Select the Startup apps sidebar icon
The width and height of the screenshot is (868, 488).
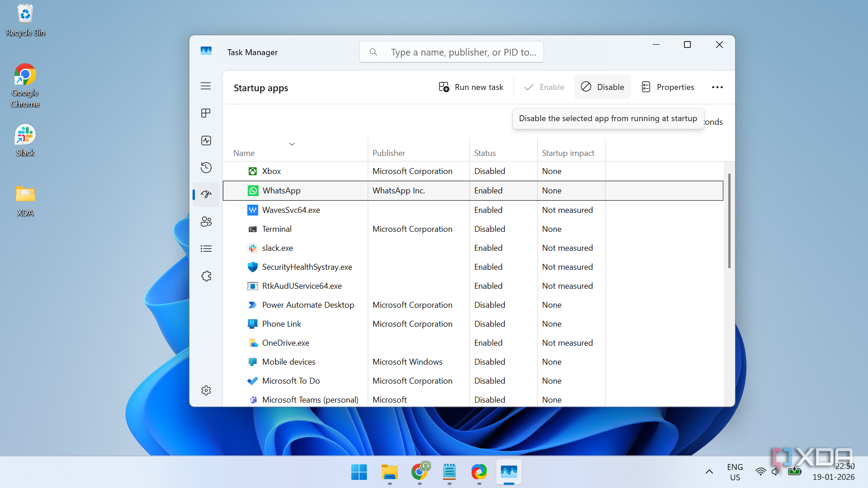click(x=206, y=195)
